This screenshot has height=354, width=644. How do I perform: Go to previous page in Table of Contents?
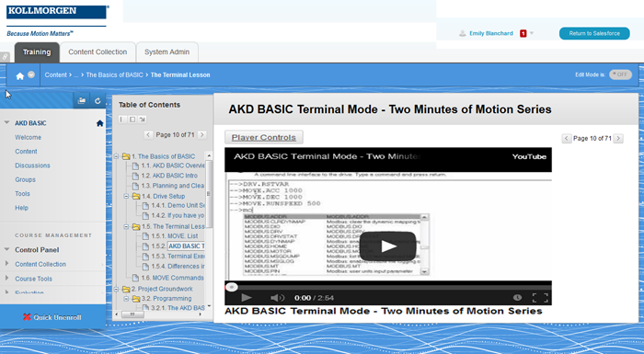coord(148,134)
